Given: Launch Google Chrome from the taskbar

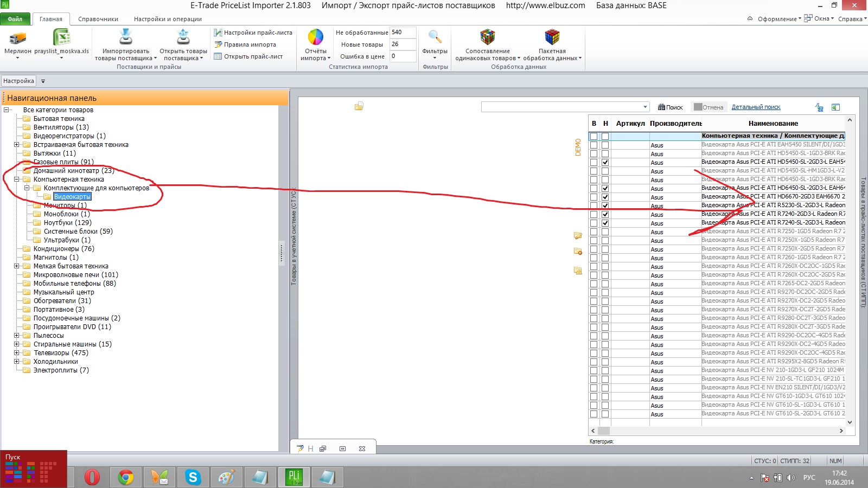Looking at the screenshot, I should pos(126,477).
